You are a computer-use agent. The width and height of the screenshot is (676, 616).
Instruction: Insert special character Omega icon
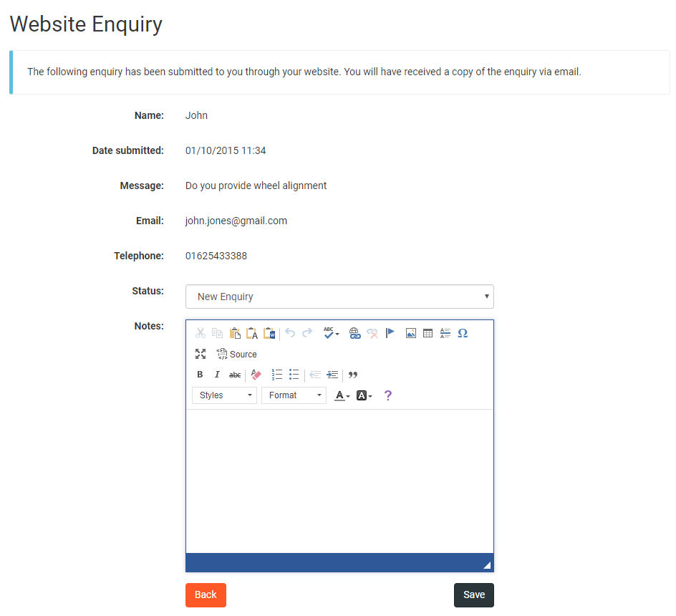[463, 333]
